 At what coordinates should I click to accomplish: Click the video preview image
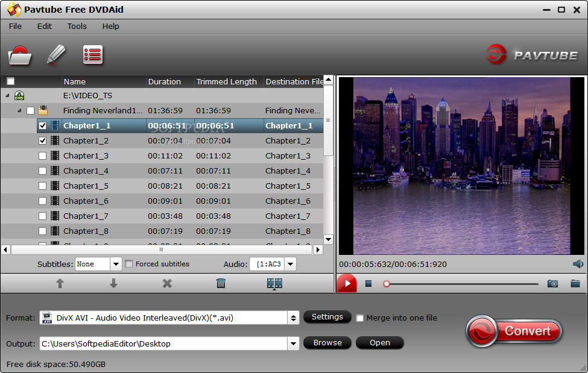[461, 166]
